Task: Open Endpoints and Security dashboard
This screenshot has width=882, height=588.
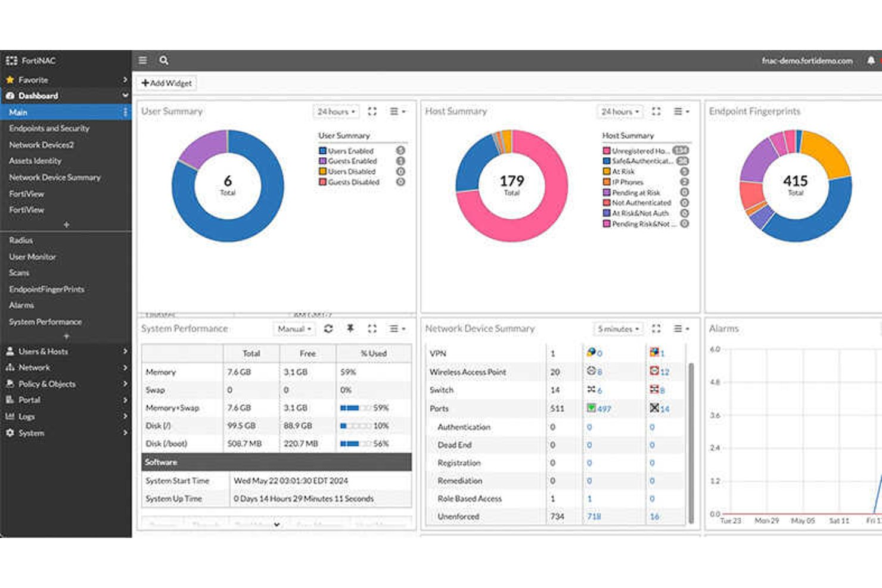Action: (x=49, y=128)
